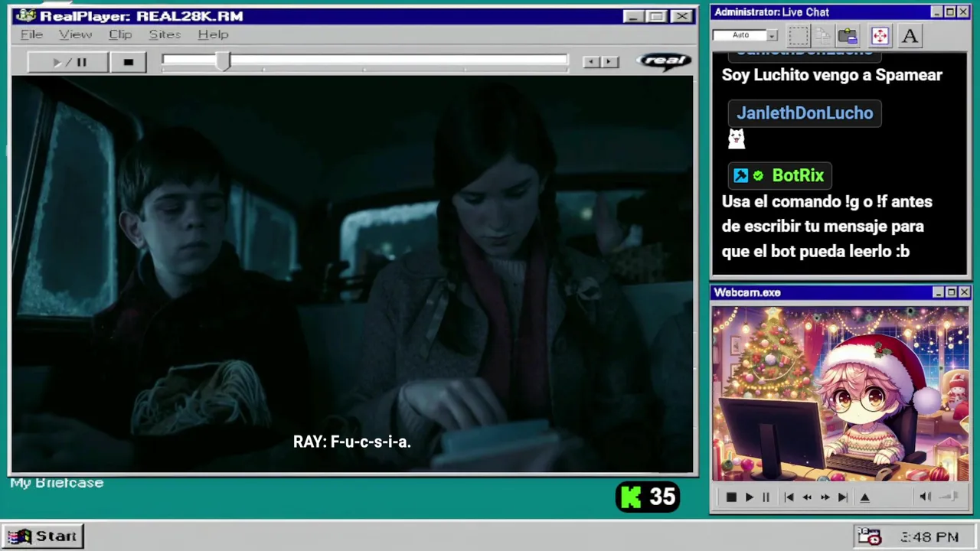Viewport: 980px width, 551px height.
Task: Click the green verified check next to BotRix
Action: 758,176
